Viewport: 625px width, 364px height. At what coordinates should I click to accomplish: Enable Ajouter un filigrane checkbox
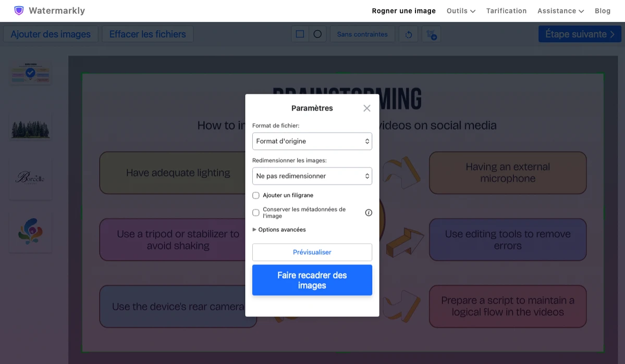point(256,196)
